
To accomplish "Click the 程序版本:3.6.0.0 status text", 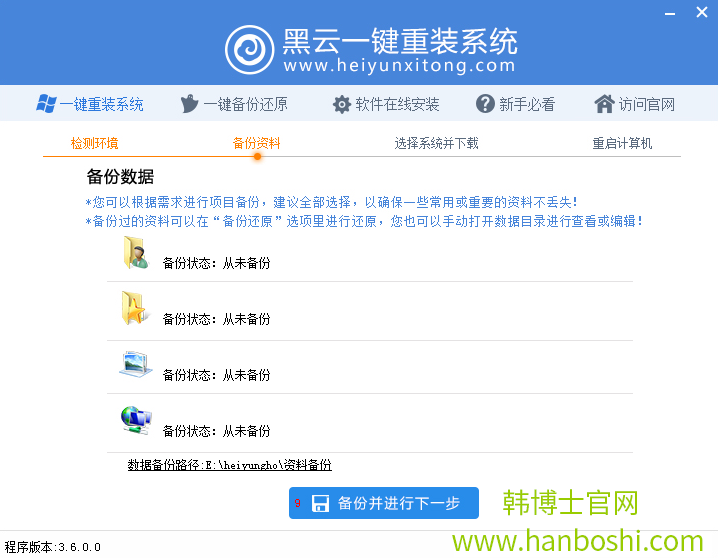I will tap(53, 547).
